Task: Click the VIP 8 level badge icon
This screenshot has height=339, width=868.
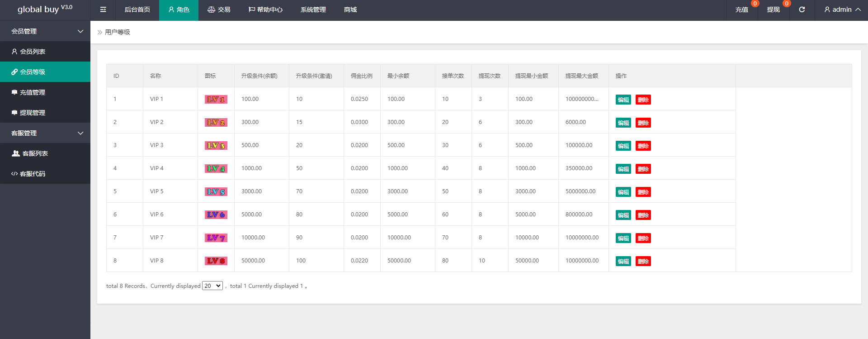Action: [216, 261]
